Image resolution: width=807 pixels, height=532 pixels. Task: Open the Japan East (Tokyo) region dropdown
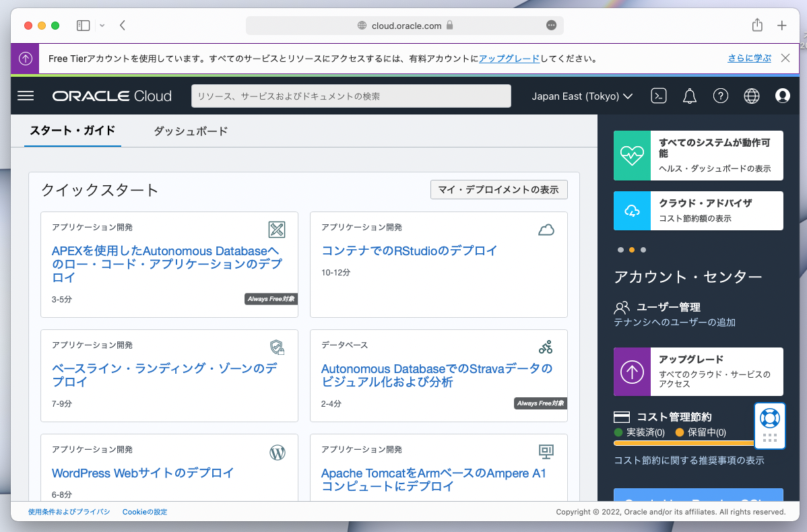(x=582, y=96)
